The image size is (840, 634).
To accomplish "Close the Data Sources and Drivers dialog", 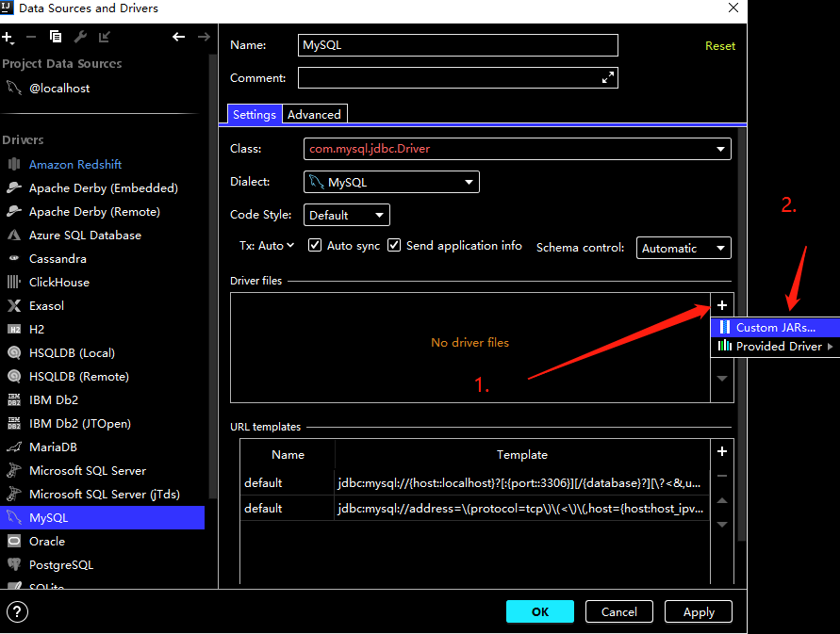I will point(733,8).
